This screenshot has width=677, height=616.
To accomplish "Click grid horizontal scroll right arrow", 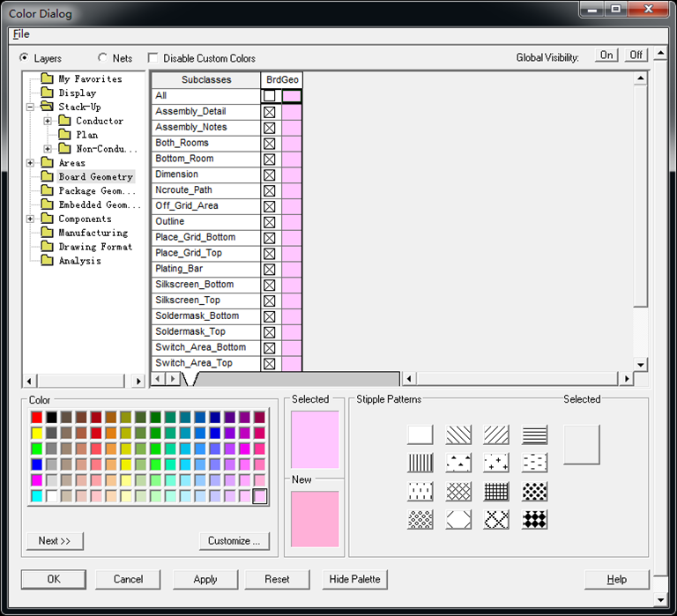I will pos(627,379).
